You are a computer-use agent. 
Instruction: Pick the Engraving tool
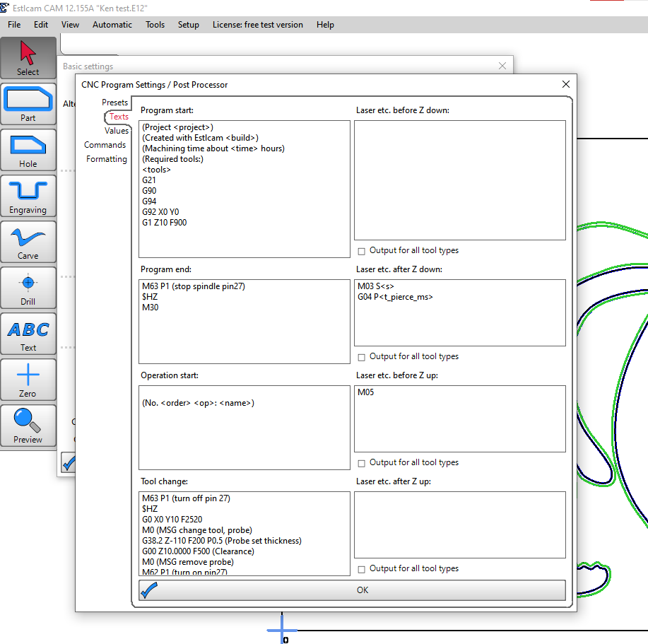click(x=28, y=196)
